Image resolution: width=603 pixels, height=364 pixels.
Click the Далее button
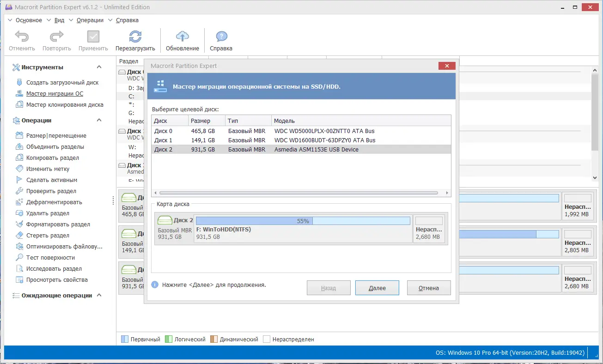coord(377,288)
